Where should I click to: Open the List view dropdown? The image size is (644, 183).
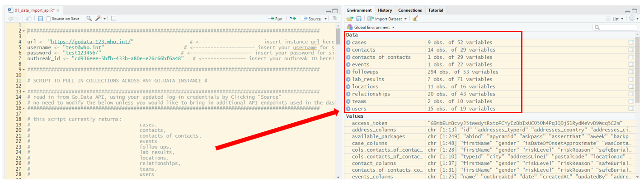[x=616, y=19]
